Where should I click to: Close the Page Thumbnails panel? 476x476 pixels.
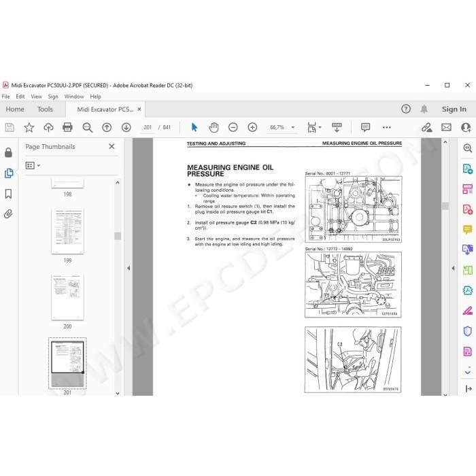(x=112, y=146)
